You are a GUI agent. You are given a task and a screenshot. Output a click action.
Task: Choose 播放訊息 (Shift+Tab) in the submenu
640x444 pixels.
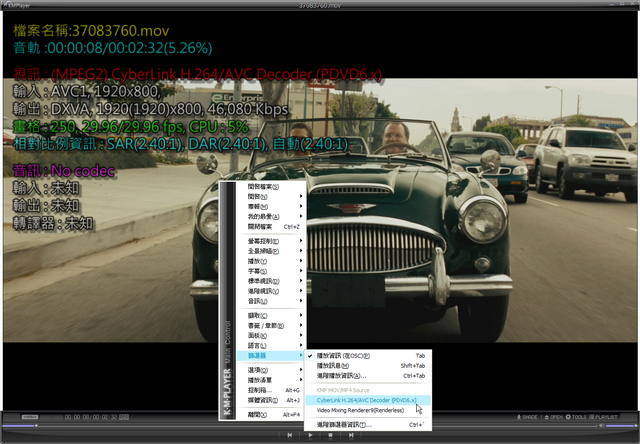367,366
